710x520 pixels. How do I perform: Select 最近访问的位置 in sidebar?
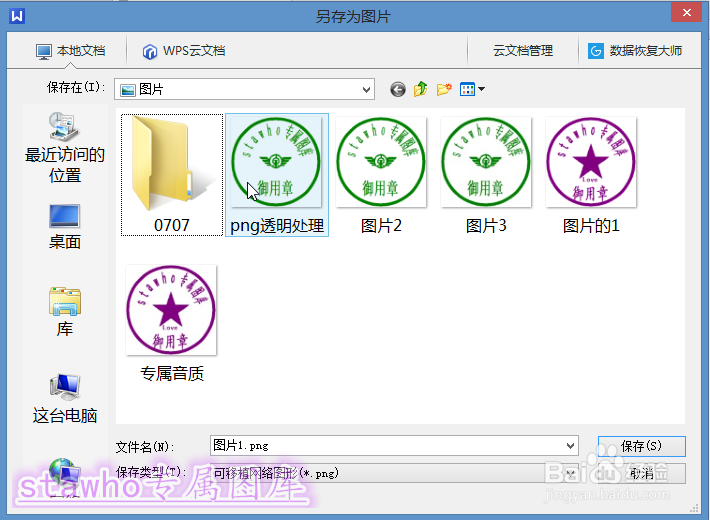(65, 148)
